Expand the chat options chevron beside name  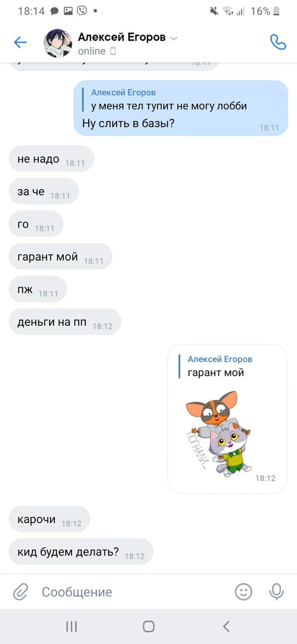[x=174, y=39]
